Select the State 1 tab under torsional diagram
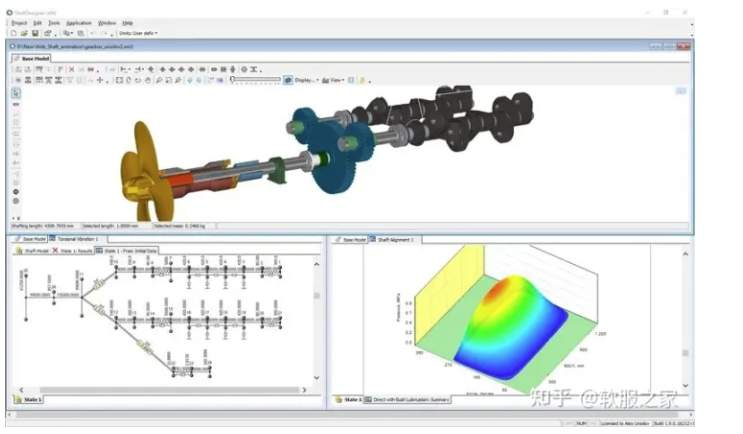The image size is (743, 434). (x=28, y=400)
